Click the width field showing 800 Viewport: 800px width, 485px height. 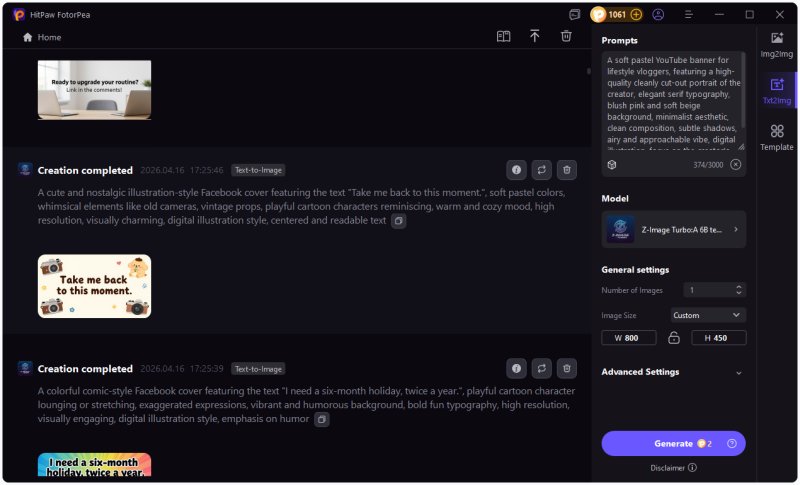tap(629, 338)
